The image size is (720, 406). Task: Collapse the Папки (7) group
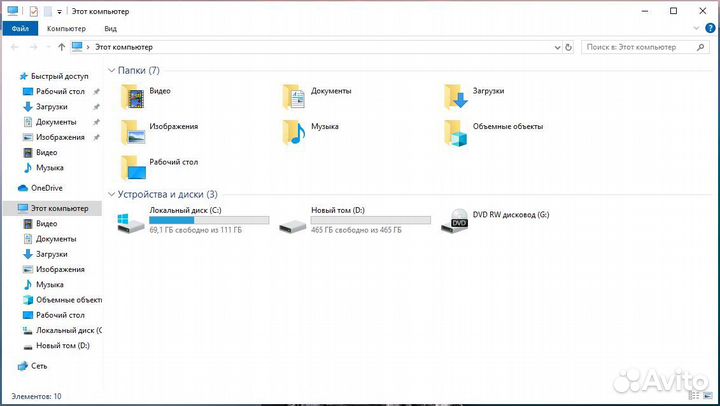110,71
